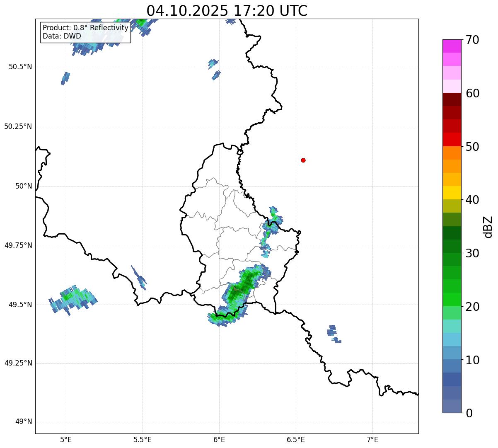Image resolution: width=498 pixels, height=448 pixels.
Task: Click the latitude label "50.25°N"
Action: click(18, 126)
